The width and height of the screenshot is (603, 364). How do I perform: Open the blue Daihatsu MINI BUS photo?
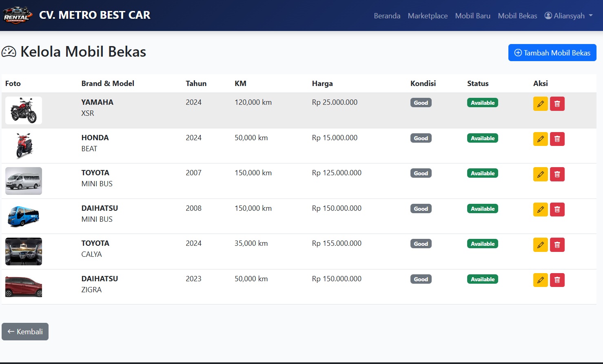[24, 216]
